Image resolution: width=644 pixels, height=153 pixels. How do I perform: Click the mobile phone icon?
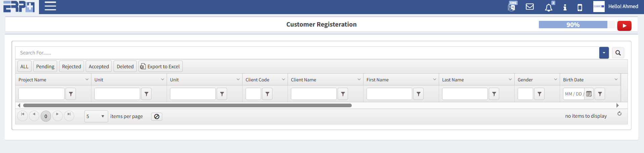(x=580, y=7)
